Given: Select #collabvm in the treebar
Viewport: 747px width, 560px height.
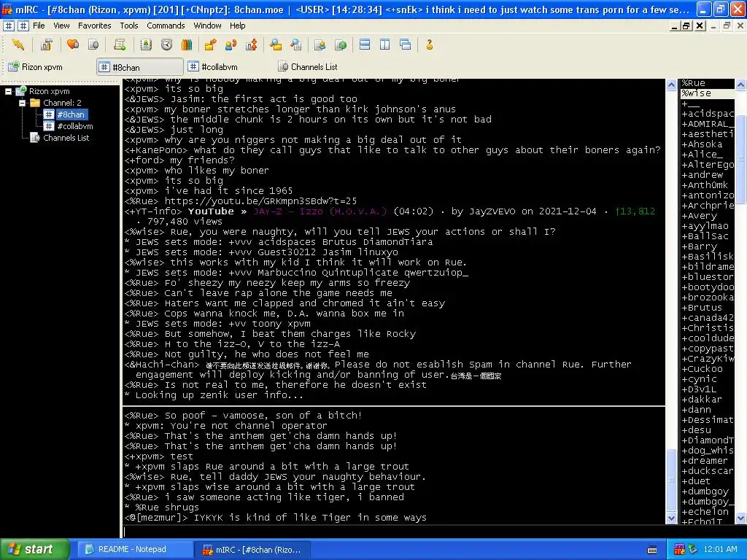Looking at the screenshot, I should tap(75, 126).
